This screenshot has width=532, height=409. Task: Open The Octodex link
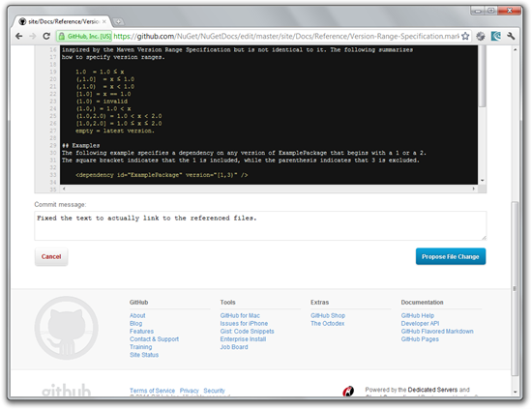point(327,324)
